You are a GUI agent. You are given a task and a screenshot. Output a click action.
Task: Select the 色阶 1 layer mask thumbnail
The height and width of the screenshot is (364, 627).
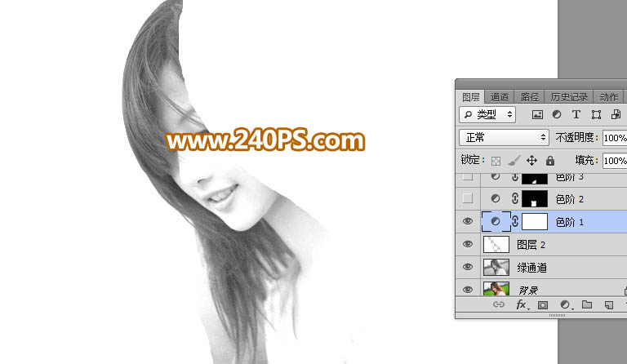click(534, 221)
